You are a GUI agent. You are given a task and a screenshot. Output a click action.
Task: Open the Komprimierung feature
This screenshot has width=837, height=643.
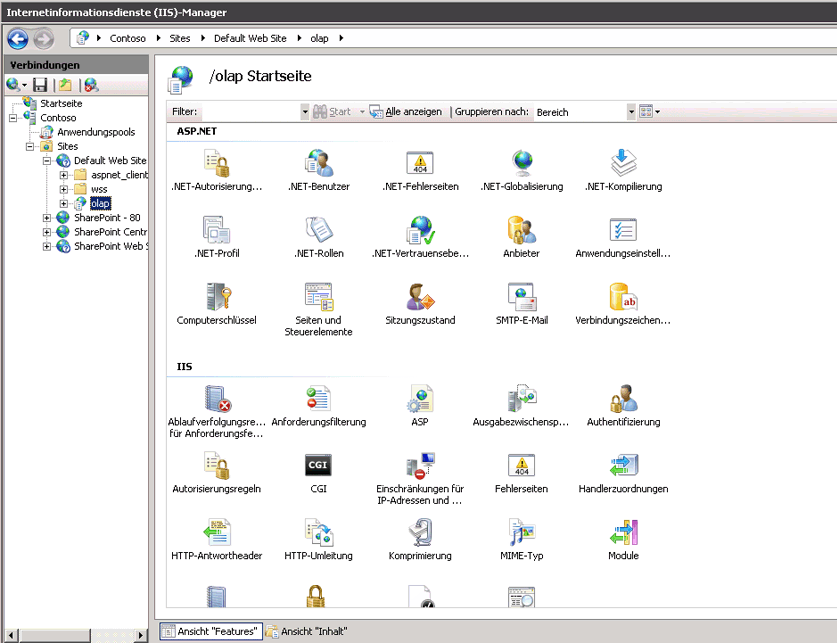click(x=419, y=533)
